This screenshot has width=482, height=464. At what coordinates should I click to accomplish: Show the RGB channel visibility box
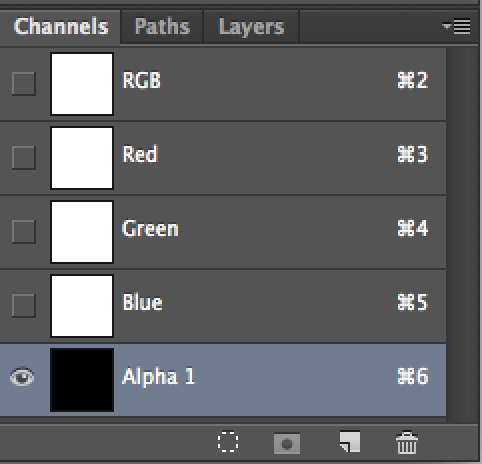point(24,84)
